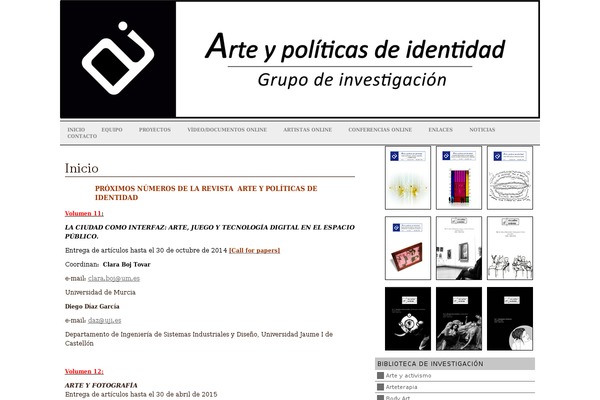This screenshot has width=600, height=400.
Task: Click the Arteterapia library link
Action: tap(401, 387)
